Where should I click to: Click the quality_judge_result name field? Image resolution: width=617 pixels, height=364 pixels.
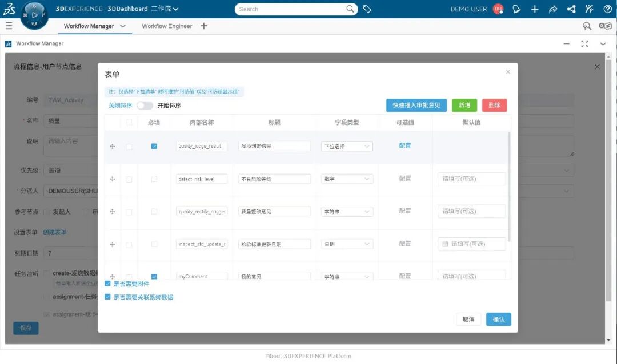click(x=202, y=146)
